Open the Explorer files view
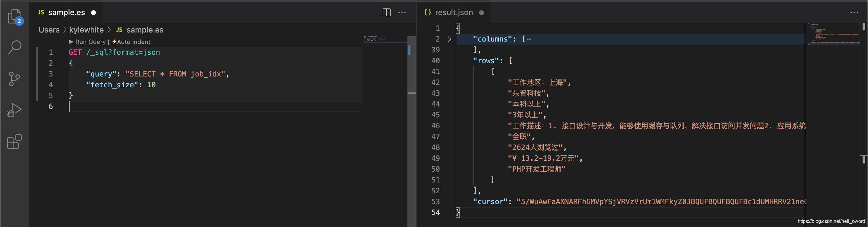 [14, 17]
